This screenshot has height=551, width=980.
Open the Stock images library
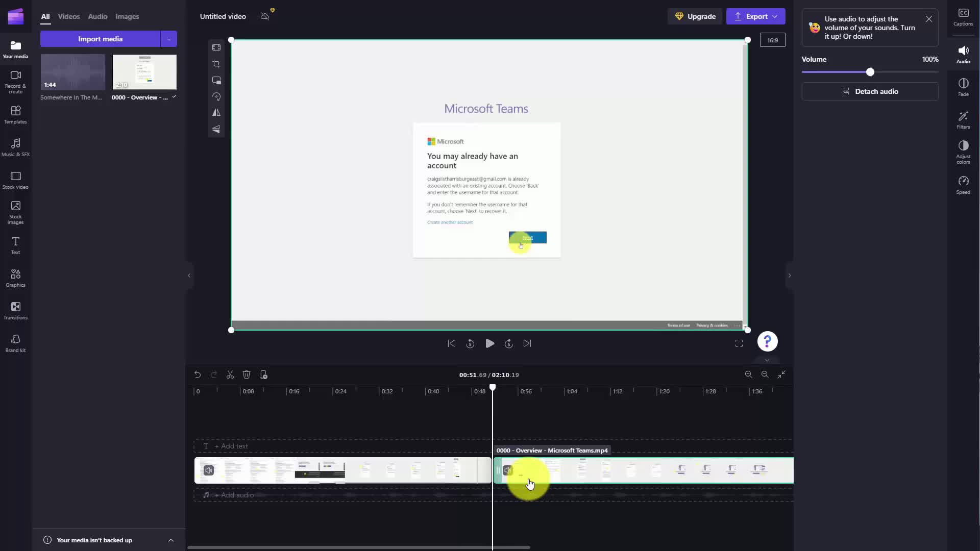point(15,212)
